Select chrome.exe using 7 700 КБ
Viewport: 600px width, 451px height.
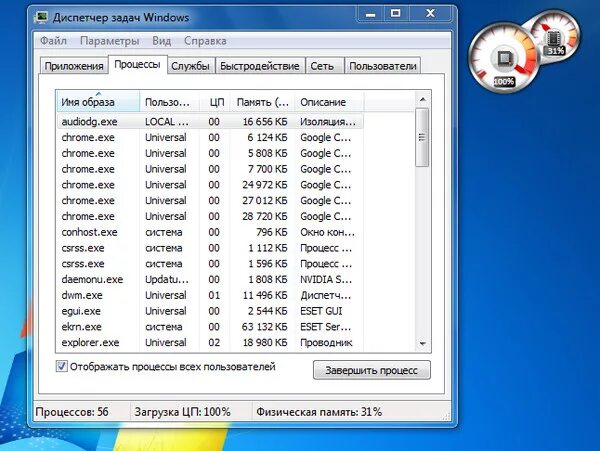pyautogui.click(x=210, y=169)
